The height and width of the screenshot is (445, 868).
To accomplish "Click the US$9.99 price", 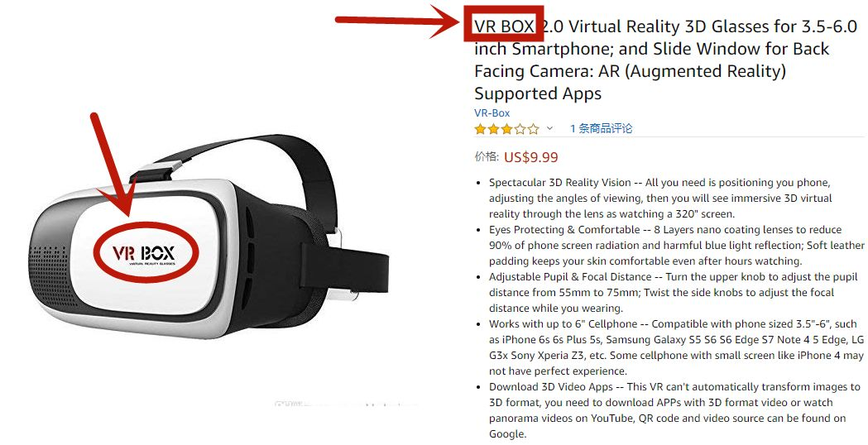I will point(531,157).
